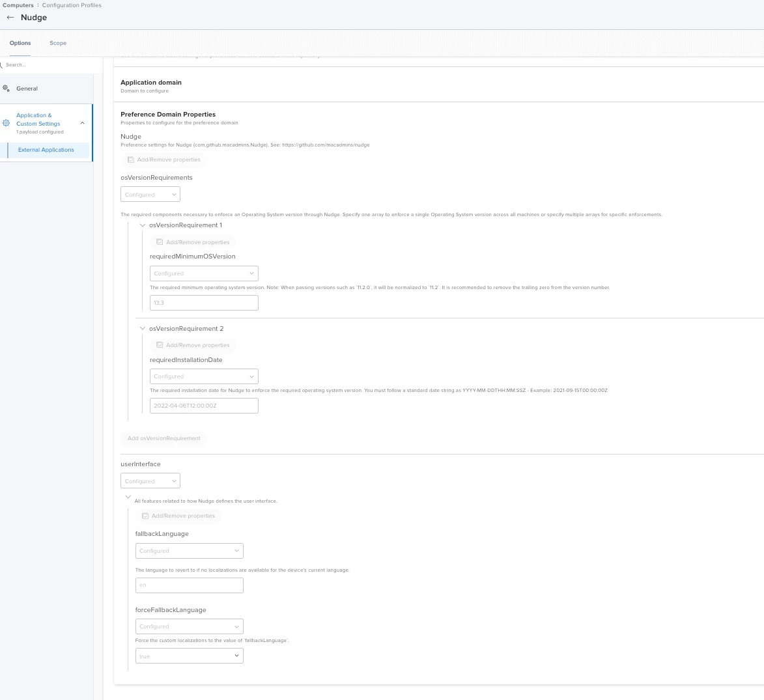Open the requiredInstallationDate Configured dropdown

204,376
